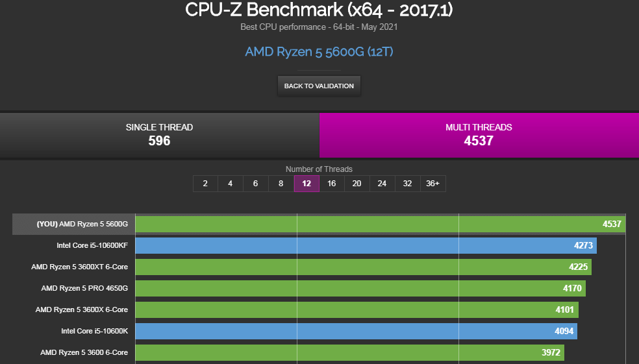Select the highlighted 12 threads option
Screen dimensions: 639x364
tap(307, 184)
